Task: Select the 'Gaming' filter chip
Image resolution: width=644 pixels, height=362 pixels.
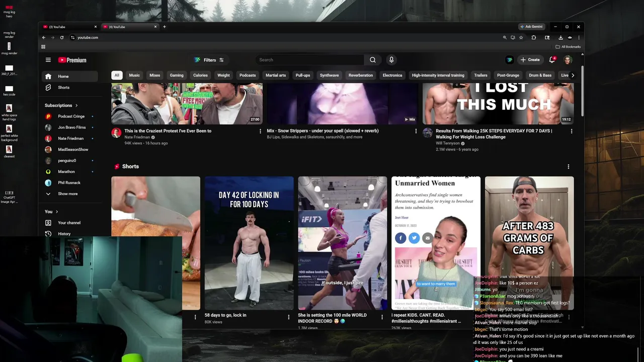Action: point(177,75)
